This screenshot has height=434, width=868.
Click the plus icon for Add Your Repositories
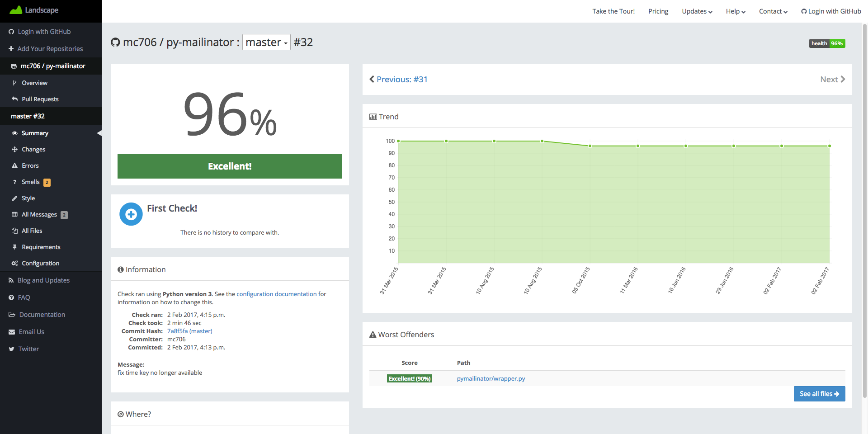tap(11, 49)
